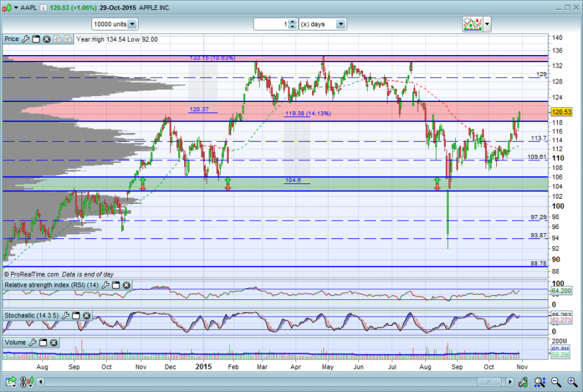The image size is (583, 392).
Task: Open the AAPL instrument info icon
Action: pyautogui.click(x=44, y=7)
